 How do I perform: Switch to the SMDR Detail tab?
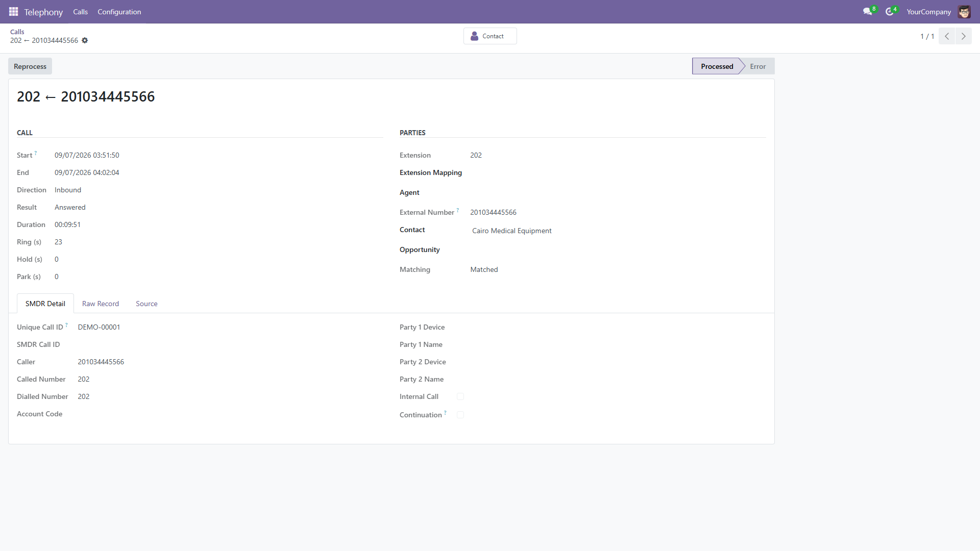[x=45, y=304]
